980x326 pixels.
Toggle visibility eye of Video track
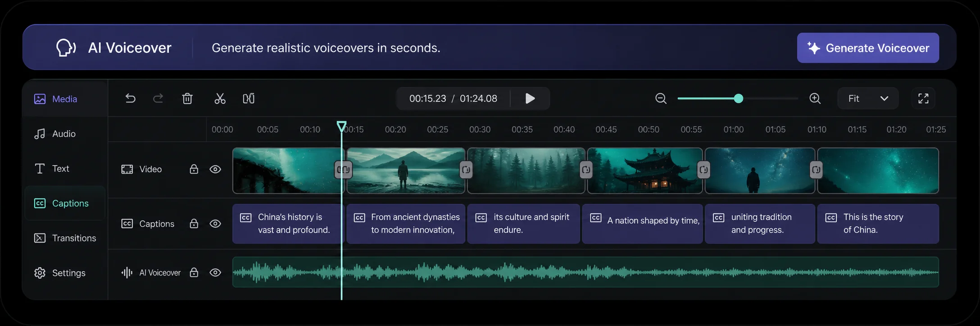(215, 169)
